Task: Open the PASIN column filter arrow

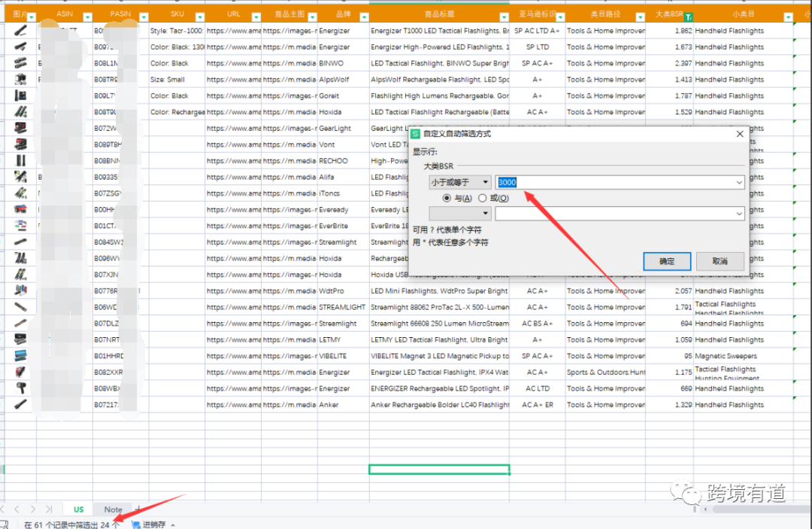Action: coord(144,17)
